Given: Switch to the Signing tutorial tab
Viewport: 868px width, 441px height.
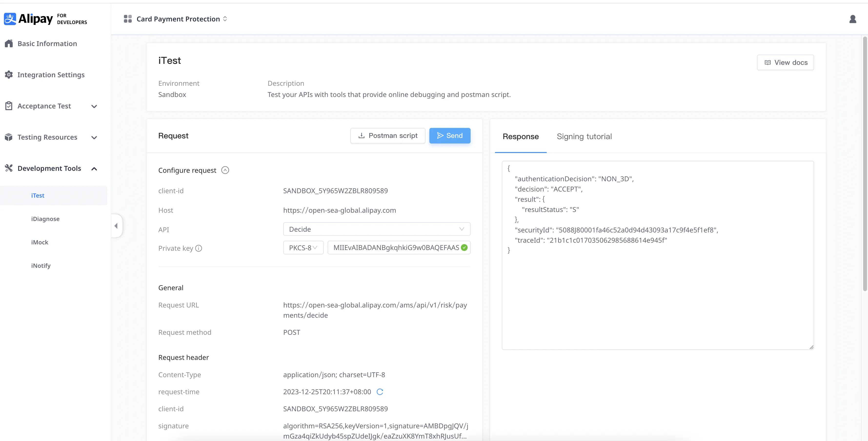Looking at the screenshot, I should tap(584, 136).
